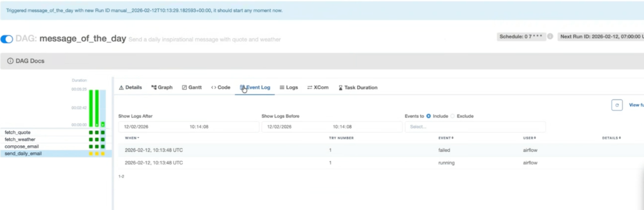Click the refresh icon button above the event table

point(617,105)
